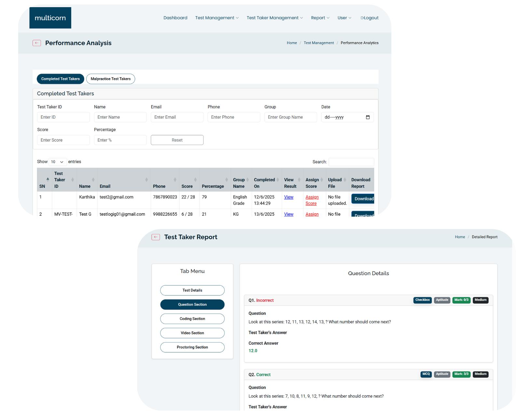Image resolution: width=516 pixels, height=420 pixels.
Task: Sort table by SN column arrow
Action: pos(48,180)
